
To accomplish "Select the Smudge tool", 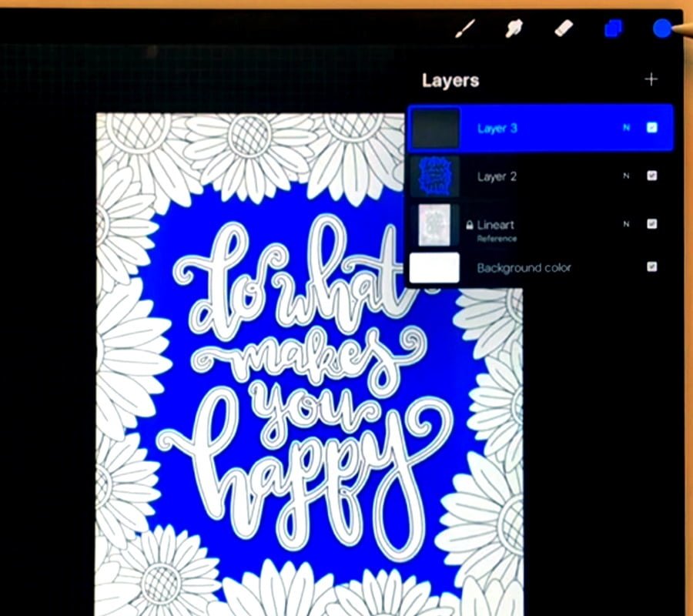I will pos(514,28).
